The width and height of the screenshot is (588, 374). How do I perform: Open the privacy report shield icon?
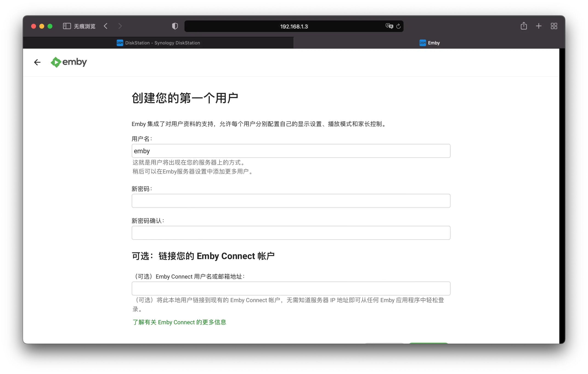(175, 26)
